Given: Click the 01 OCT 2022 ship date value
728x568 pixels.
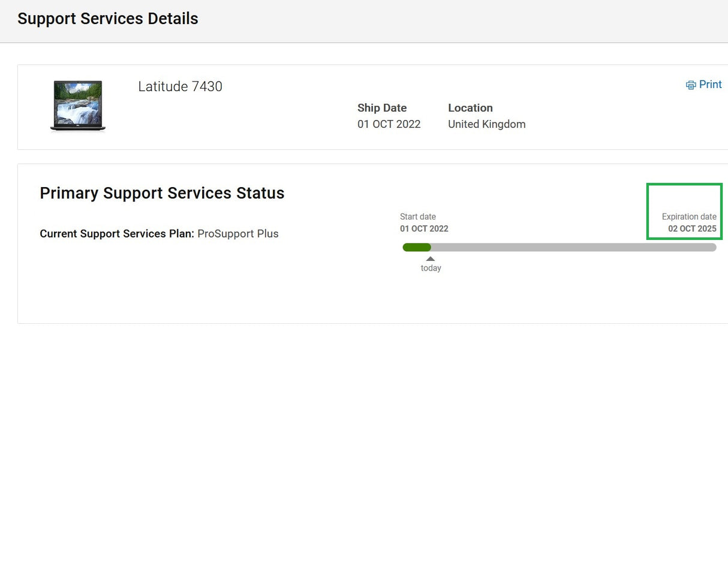Looking at the screenshot, I should [389, 124].
